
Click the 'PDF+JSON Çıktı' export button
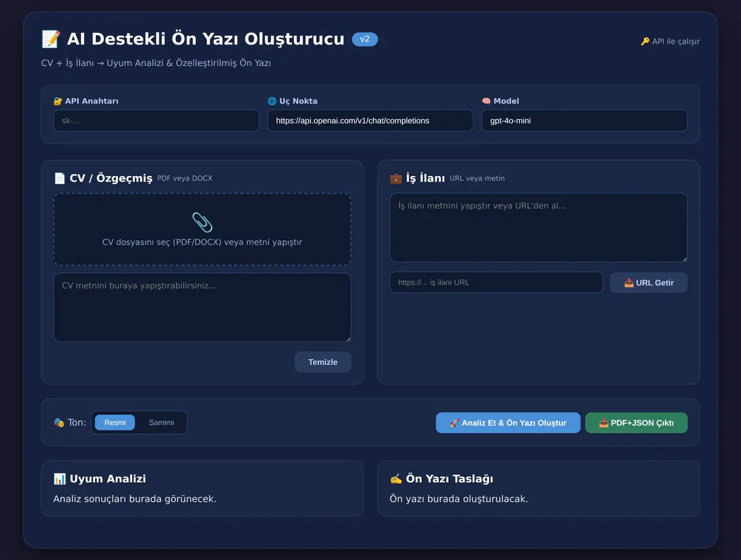636,423
